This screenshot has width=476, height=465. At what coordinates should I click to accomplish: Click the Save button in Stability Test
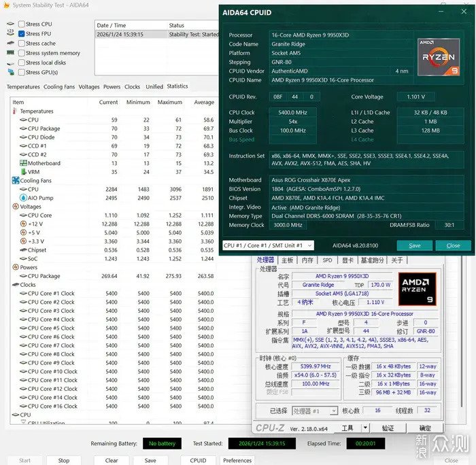pos(150,460)
